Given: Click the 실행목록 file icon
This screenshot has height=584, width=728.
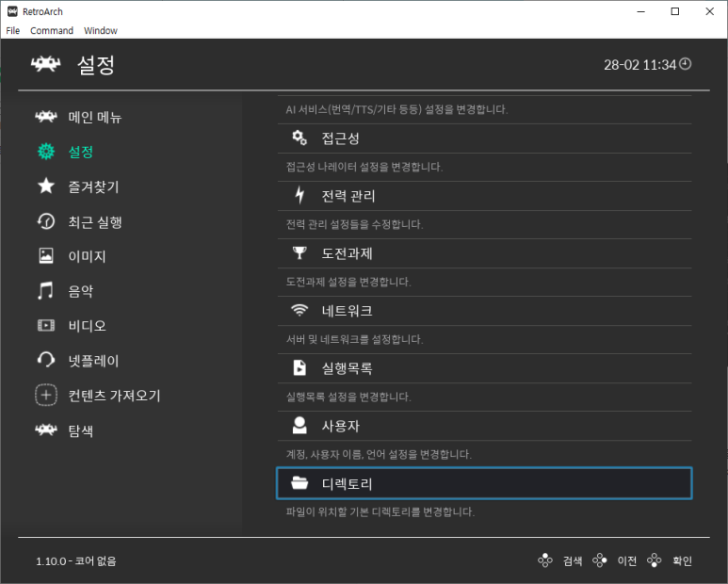Looking at the screenshot, I should click(299, 367).
